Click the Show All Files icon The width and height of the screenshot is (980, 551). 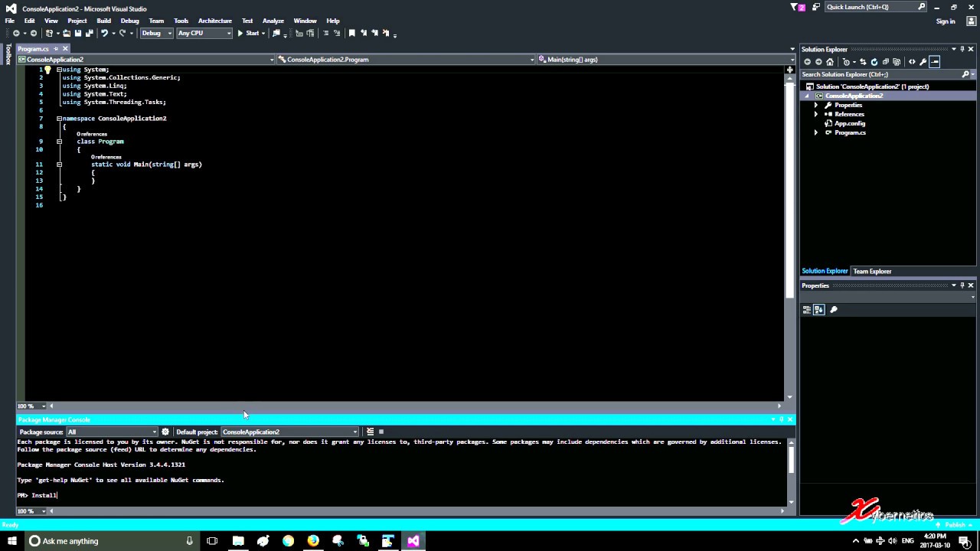(897, 62)
